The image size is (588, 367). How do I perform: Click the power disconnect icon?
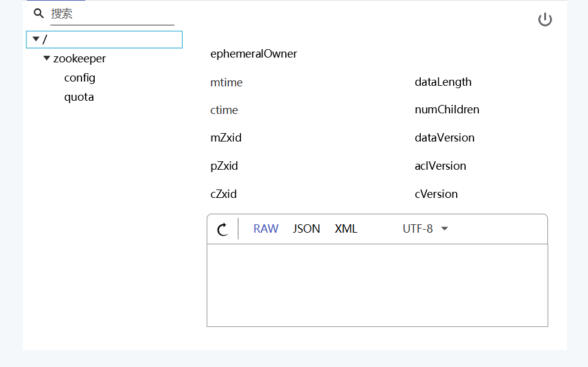tap(545, 19)
